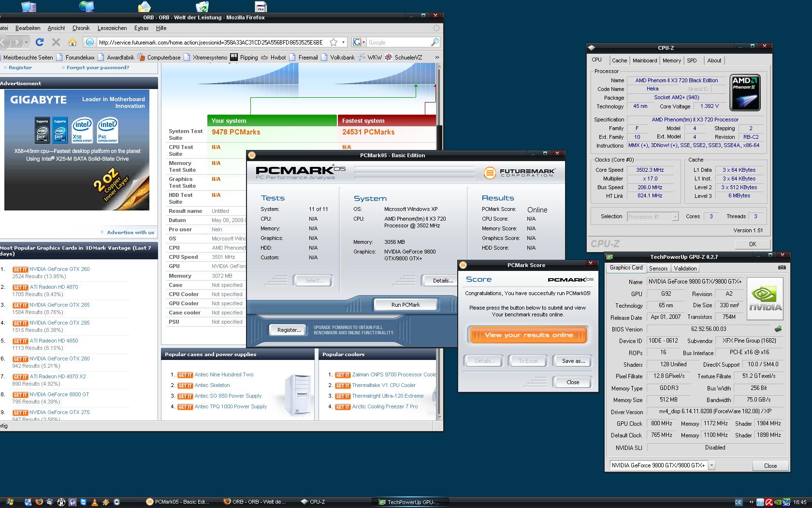Click the site identity icon beside URL

90,42
